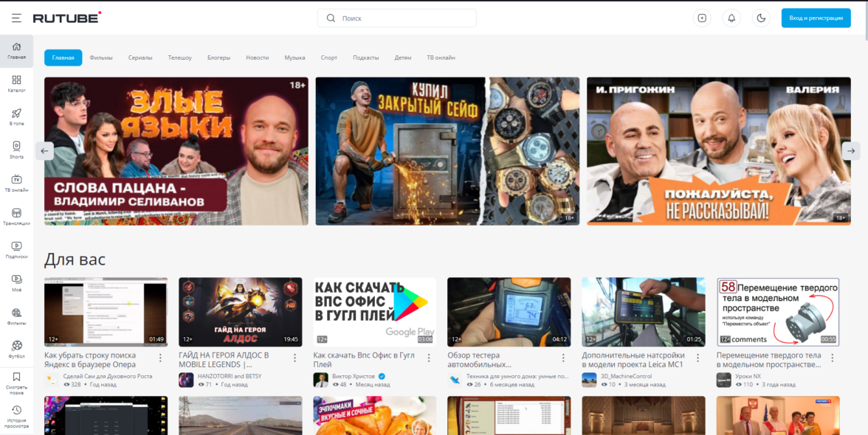Open ГАЙД НА ГЕРОЯ АЛДОС video title
The image size is (868, 435).
coord(224,360)
